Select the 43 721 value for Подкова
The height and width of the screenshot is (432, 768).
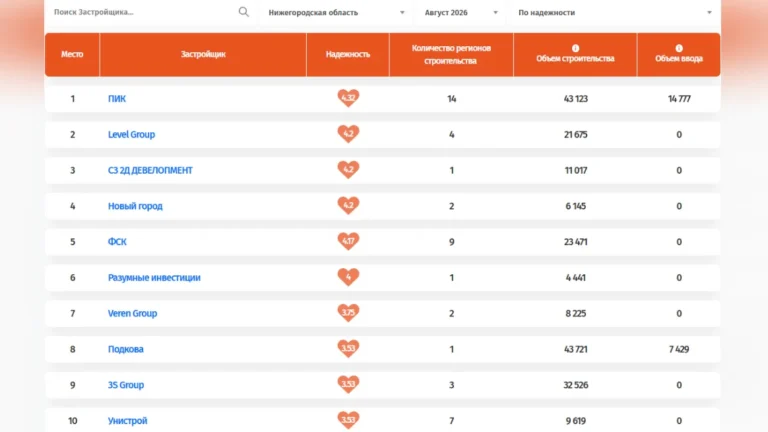576,349
